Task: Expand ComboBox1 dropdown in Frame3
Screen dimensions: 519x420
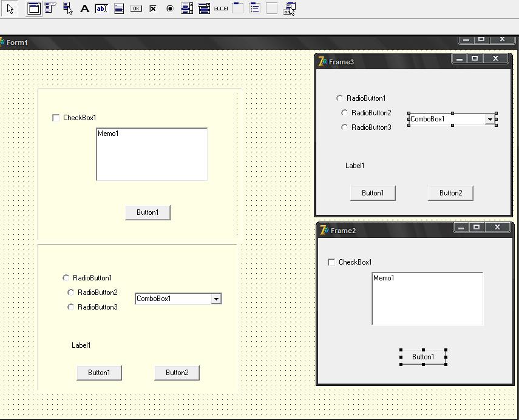Action: [x=490, y=119]
